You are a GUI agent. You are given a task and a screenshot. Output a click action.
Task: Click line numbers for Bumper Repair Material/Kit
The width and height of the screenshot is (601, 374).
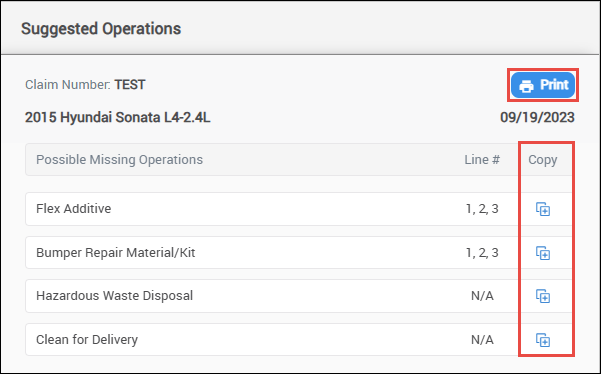482,253
